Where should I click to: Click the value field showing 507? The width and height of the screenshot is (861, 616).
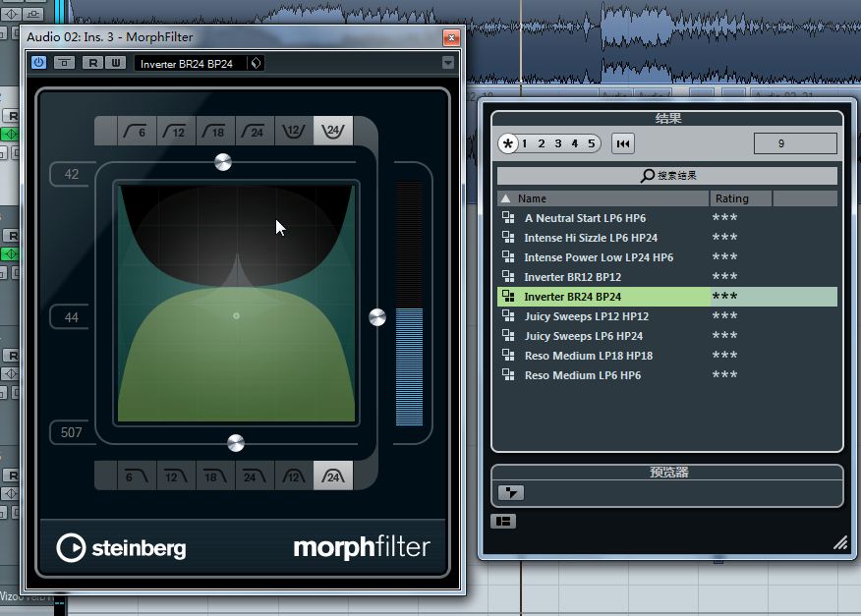click(72, 432)
